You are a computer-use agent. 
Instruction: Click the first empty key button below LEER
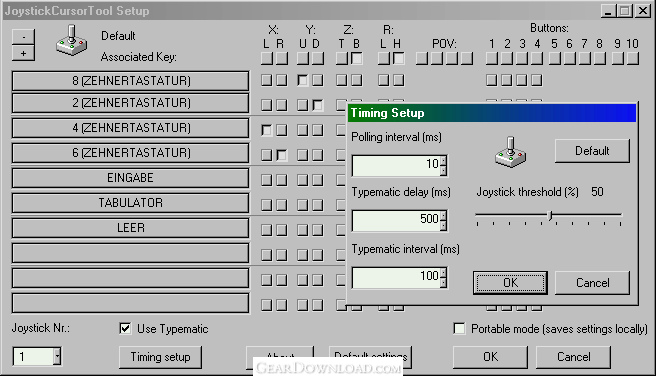click(131, 253)
